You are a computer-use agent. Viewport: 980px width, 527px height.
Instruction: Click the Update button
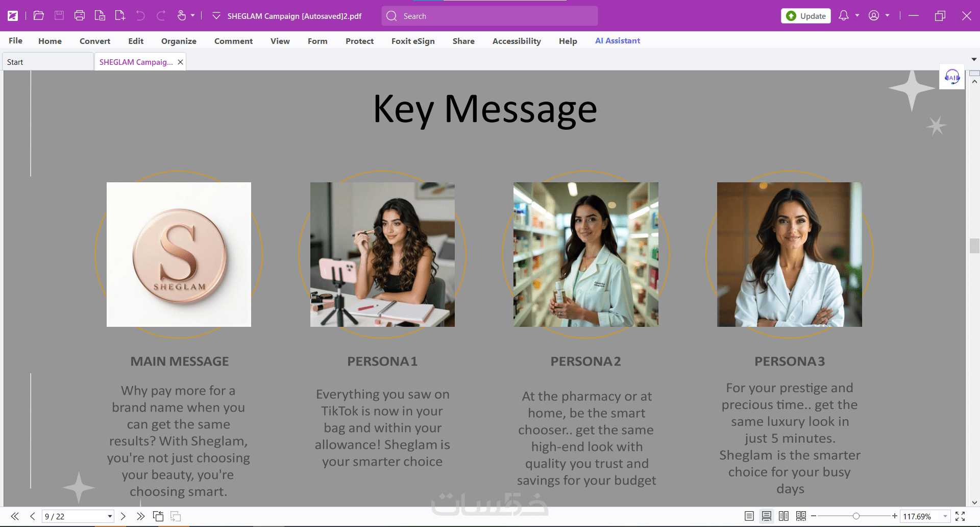806,16
